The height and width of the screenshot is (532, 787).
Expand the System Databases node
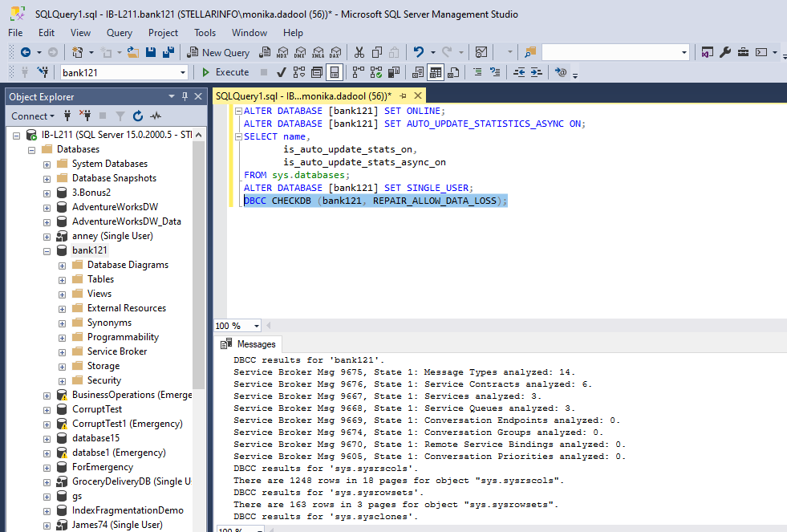pyautogui.click(x=47, y=164)
